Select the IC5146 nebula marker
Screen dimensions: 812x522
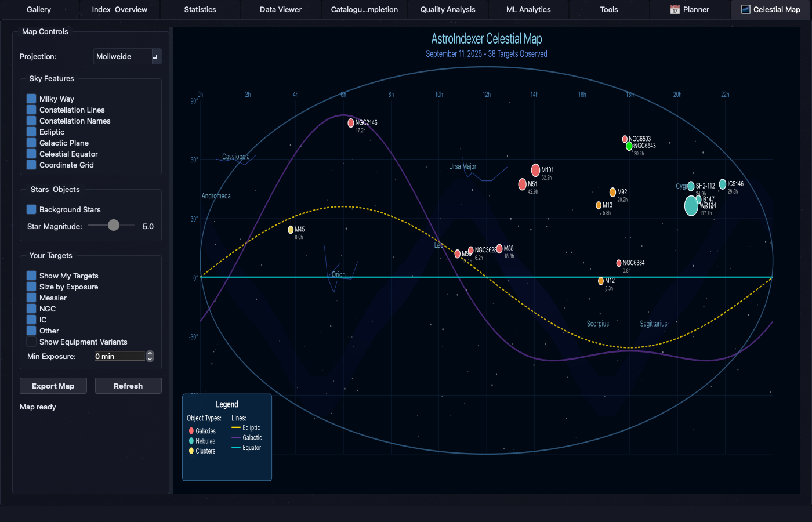722,184
